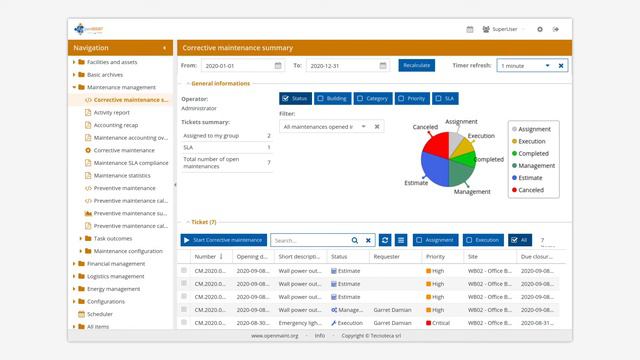This screenshot has width=640, height=360.
Task: Toggle the Status checkbox button
Action: click(296, 98)
